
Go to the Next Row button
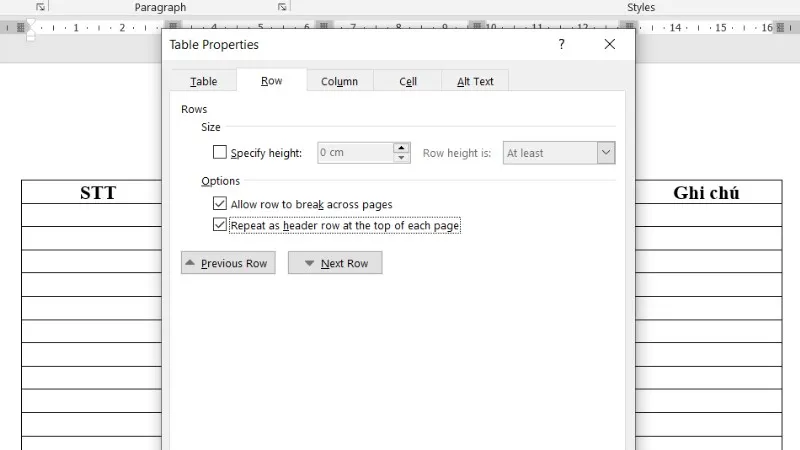(x=335, y=263)
